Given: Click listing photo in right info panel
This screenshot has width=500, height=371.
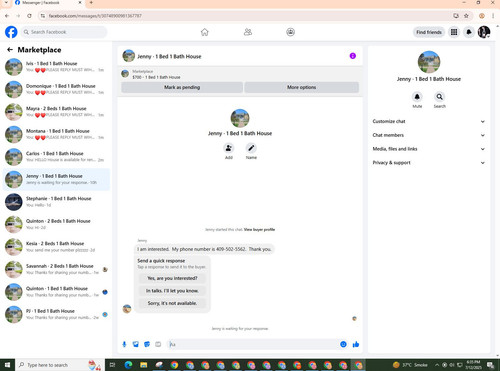Looking at the screenshot, I should pos(429,62).
